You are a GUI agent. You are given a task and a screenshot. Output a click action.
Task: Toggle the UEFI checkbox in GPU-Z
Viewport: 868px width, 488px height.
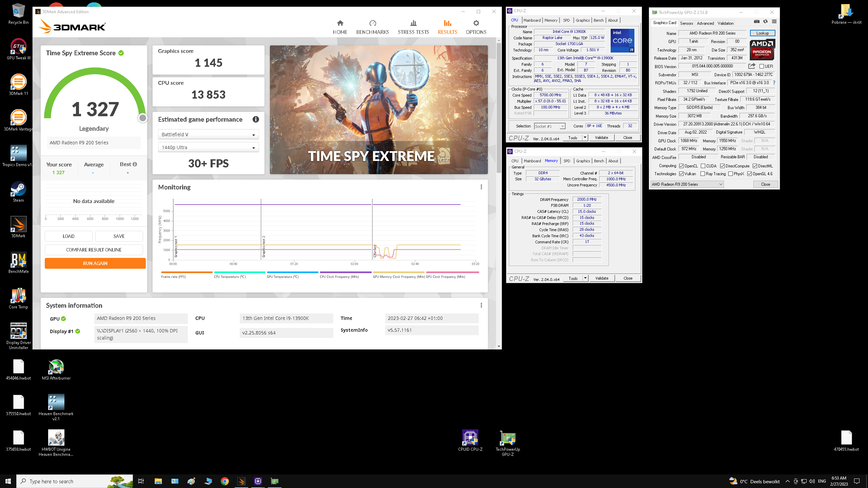[762, 66]
